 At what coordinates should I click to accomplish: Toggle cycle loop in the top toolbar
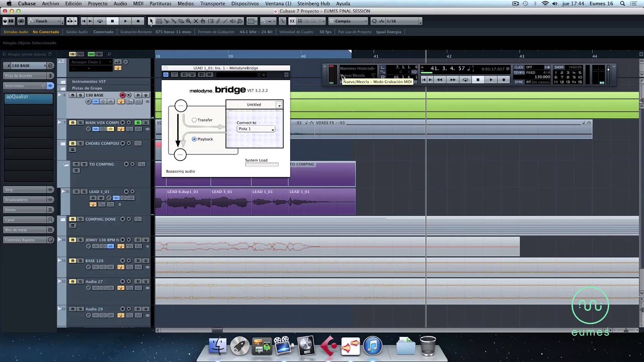100,21
